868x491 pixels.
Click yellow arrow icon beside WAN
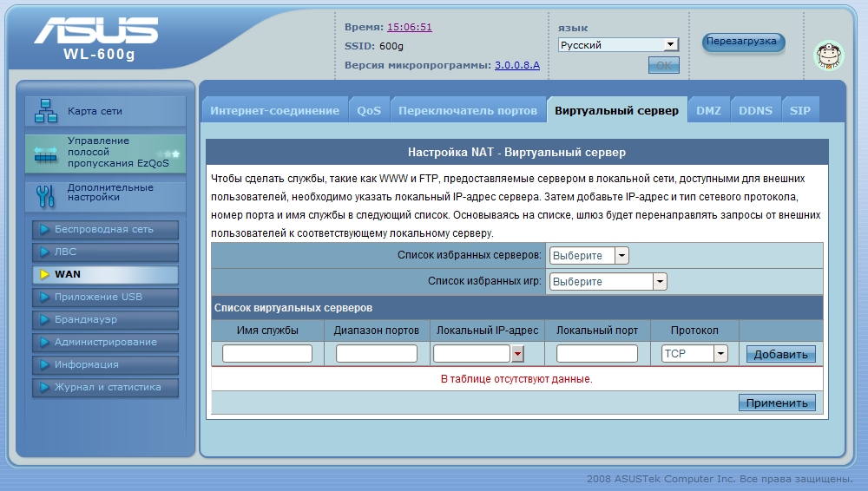45,275
